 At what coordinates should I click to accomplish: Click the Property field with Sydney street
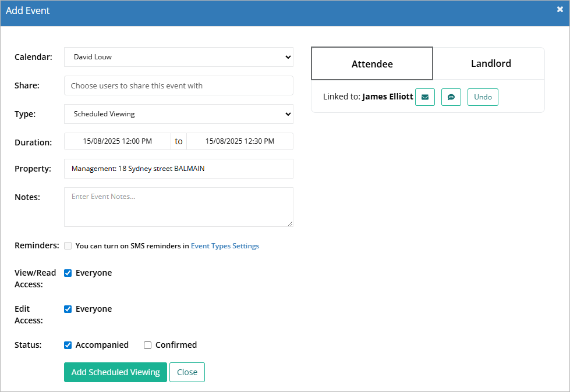179,169
